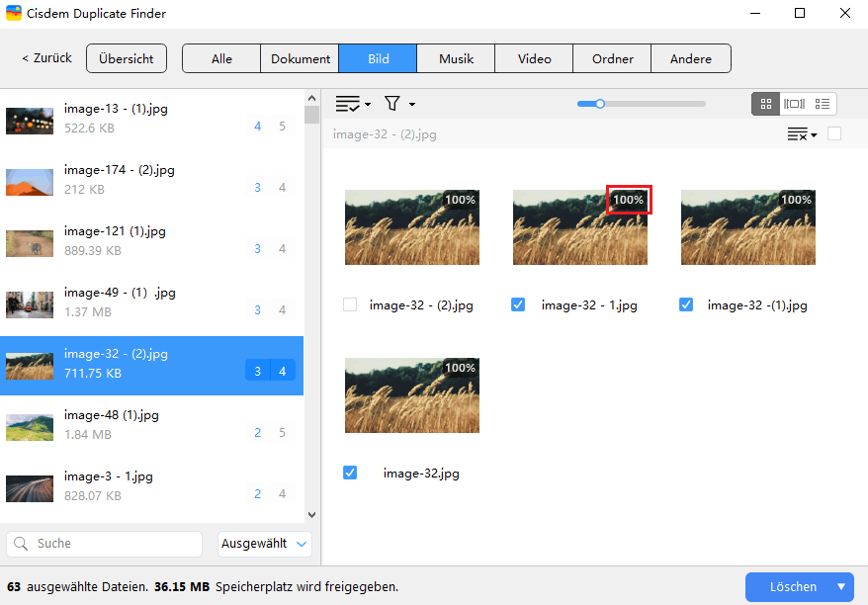Select the image-49 - (1) .jpg group
This screenshot has width=868, height=605.
click(x=151, y=303)
